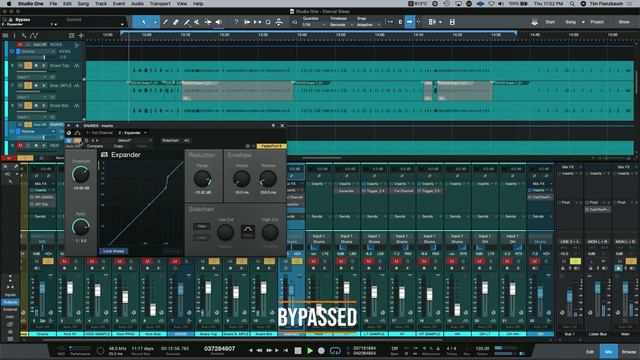Select the Arrow tool in the toolbar
The image size is (640, 360).
tap(144, 22)
